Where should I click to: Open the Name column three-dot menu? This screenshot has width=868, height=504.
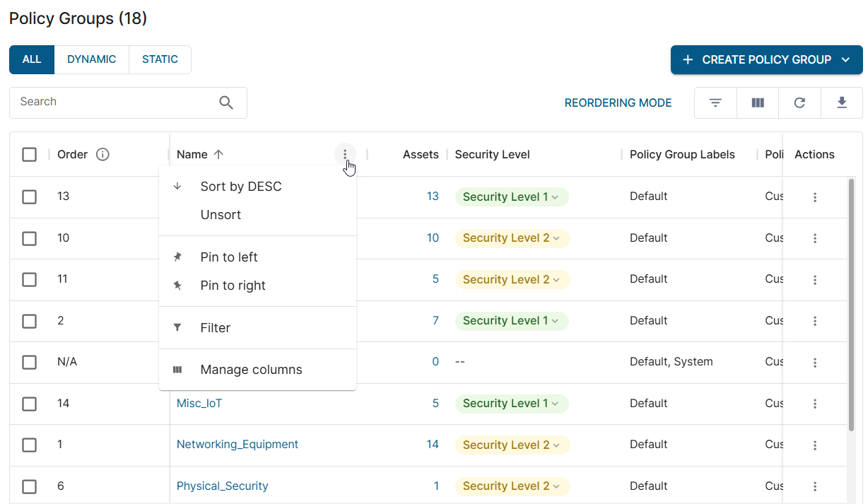345,155
